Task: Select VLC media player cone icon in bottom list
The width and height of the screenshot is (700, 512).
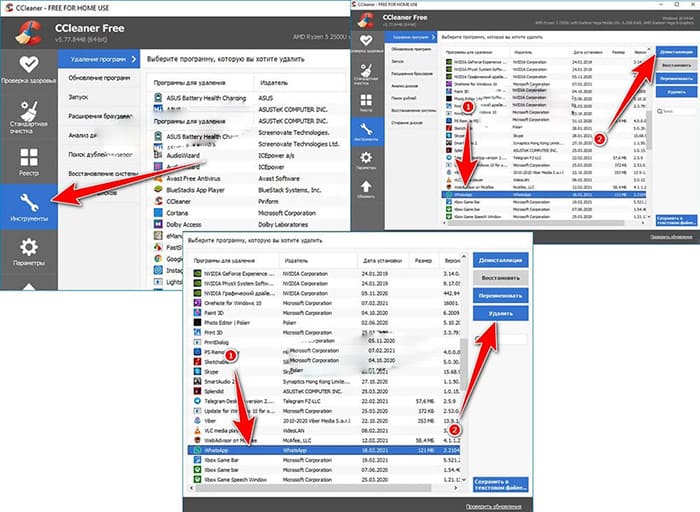Action: coord(197,430)
